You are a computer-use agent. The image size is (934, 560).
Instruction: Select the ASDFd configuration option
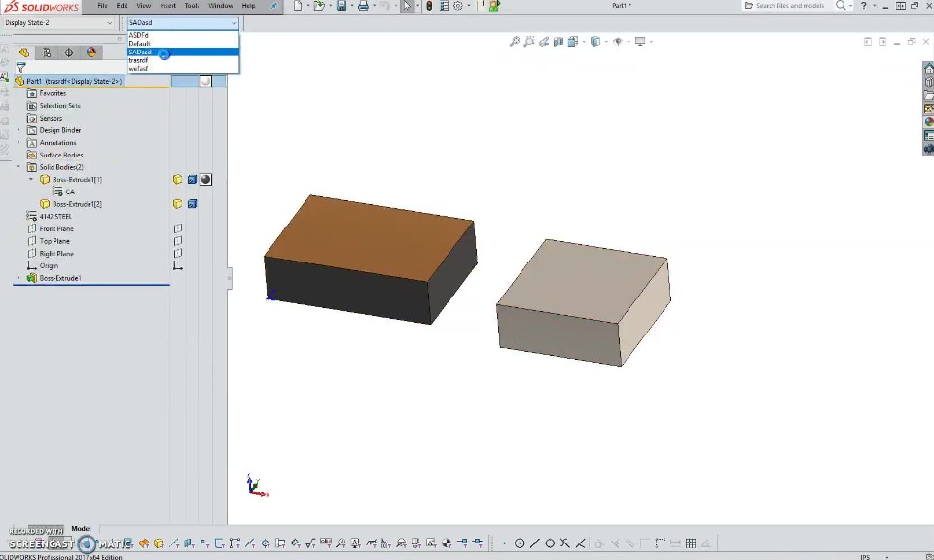(184, 35)
